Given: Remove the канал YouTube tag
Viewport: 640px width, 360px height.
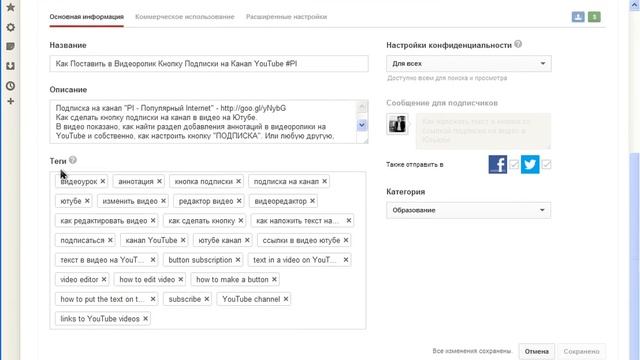Looking at the screenshot, I should [x=183, y=240].
